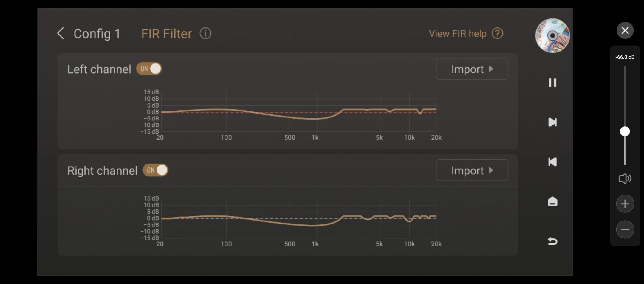The height and width of the screenshot is (284, 644).
Task: Go back using the left chevron
Action: [x=61, y=33]
